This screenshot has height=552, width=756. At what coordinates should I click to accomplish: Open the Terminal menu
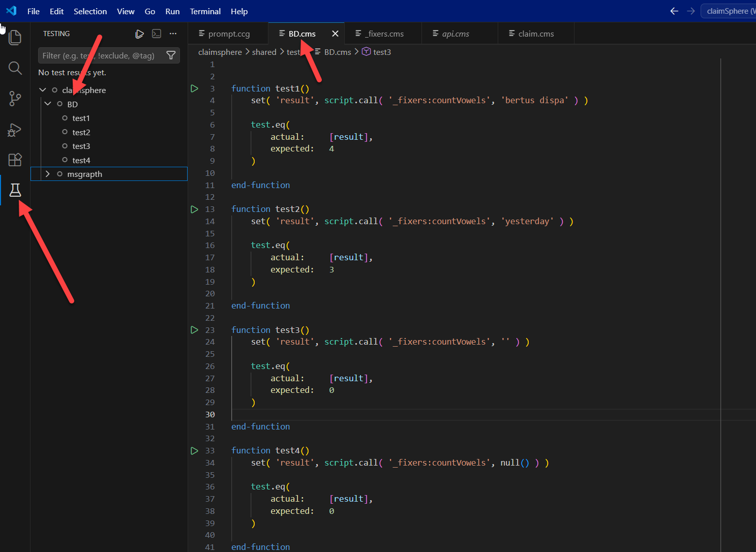pos(205,11)
